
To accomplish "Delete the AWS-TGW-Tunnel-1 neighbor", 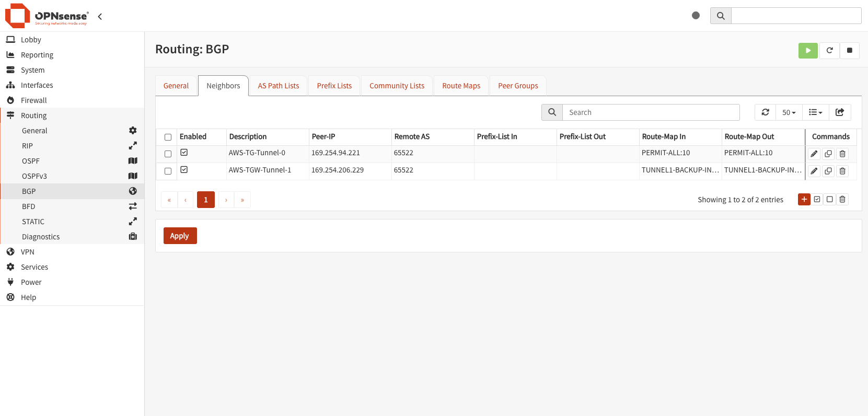I will [x=842, y=171].
